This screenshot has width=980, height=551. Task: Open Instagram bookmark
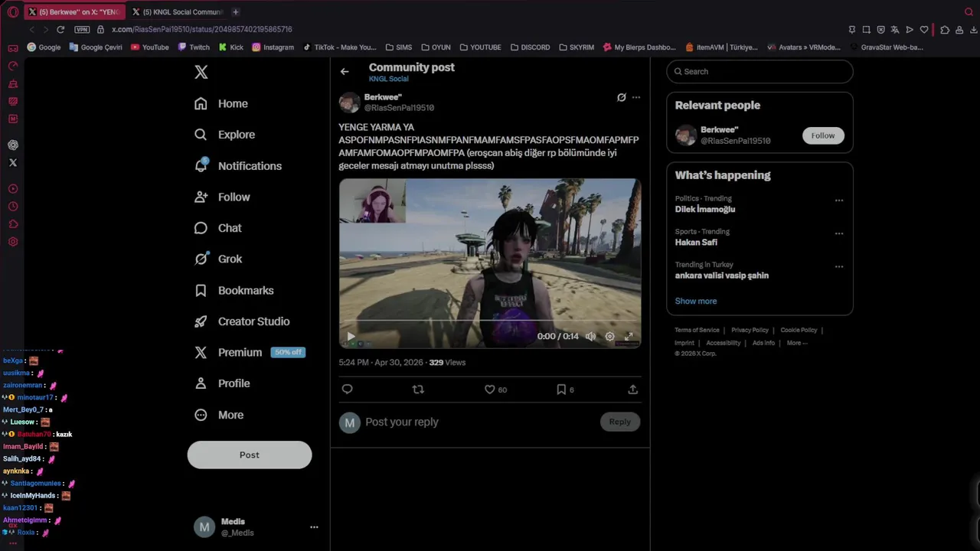tap(273, 47)
